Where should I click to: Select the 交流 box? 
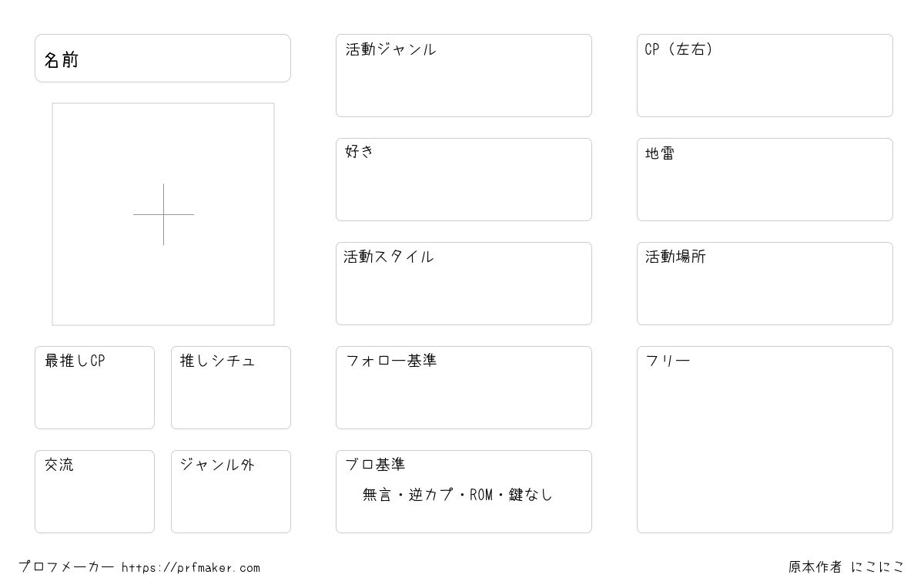point(95,492)
